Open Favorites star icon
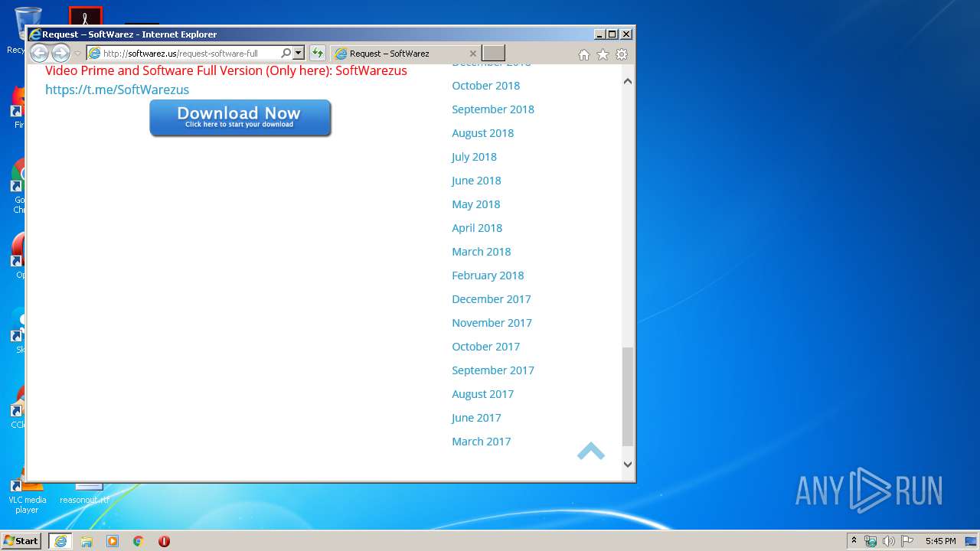Viewport: 980px width, 551px height. [x=603, y=54]
